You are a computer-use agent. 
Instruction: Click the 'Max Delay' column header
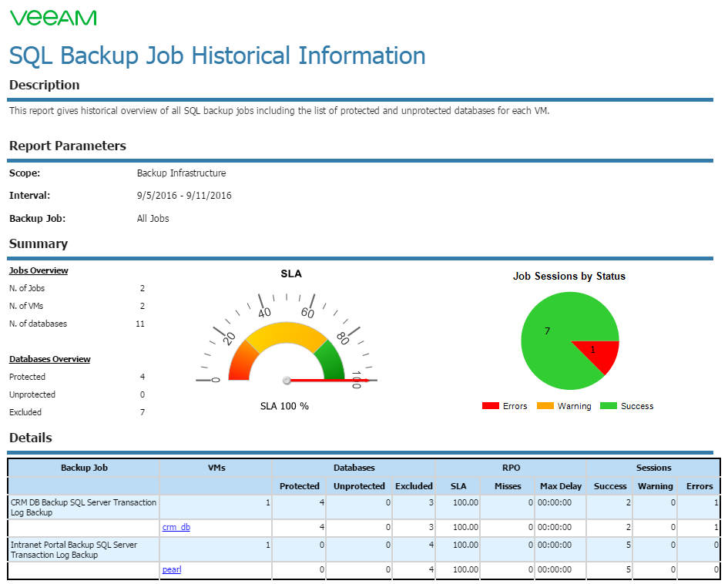(560, 486)
